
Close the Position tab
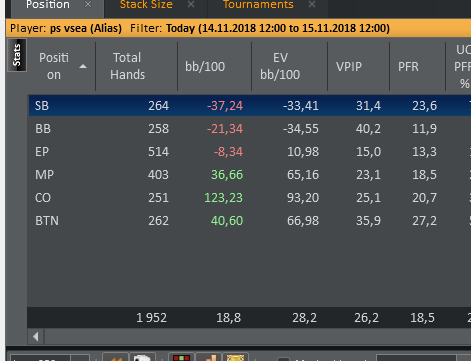pos(88,4)
